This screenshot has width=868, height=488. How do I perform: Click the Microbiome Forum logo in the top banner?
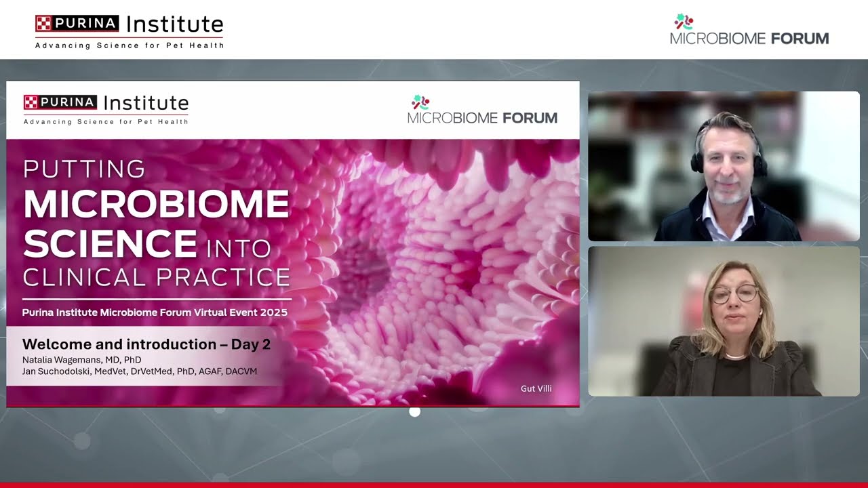point(749,30)
